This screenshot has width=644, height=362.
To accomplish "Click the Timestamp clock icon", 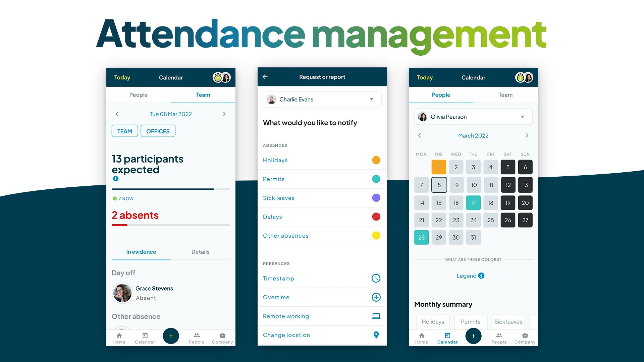I will (376, 279).
